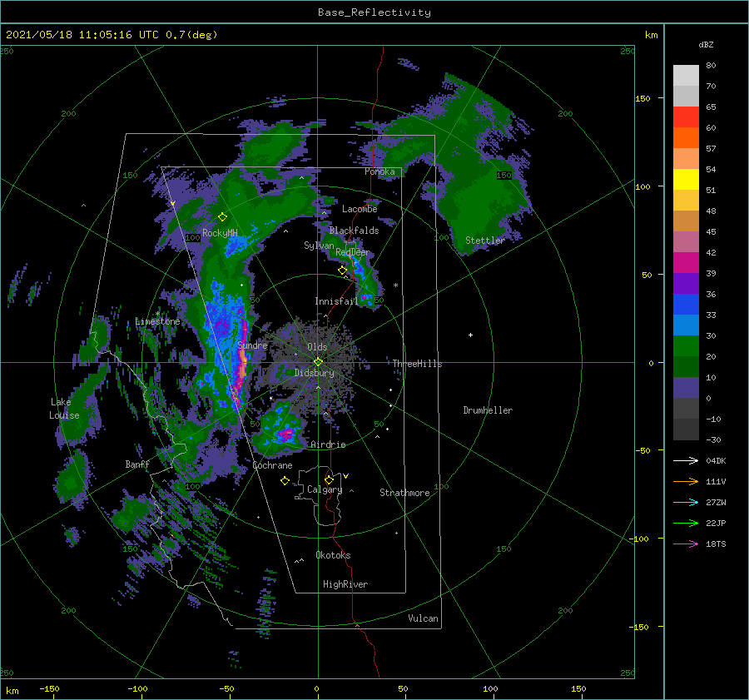Click the Olds city label
Viewport: 749px width, 700px height.
pyautogui.click(x=317, y=347)
